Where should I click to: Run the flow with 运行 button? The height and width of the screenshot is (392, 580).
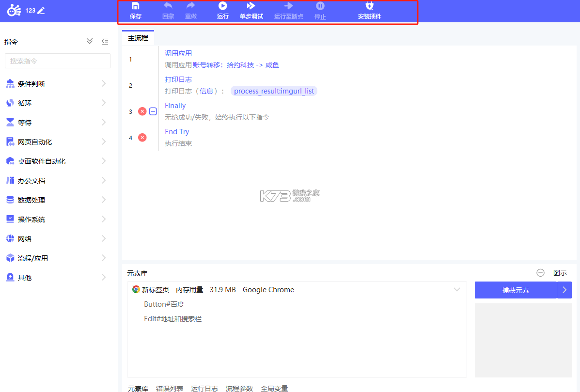(223, 10)
